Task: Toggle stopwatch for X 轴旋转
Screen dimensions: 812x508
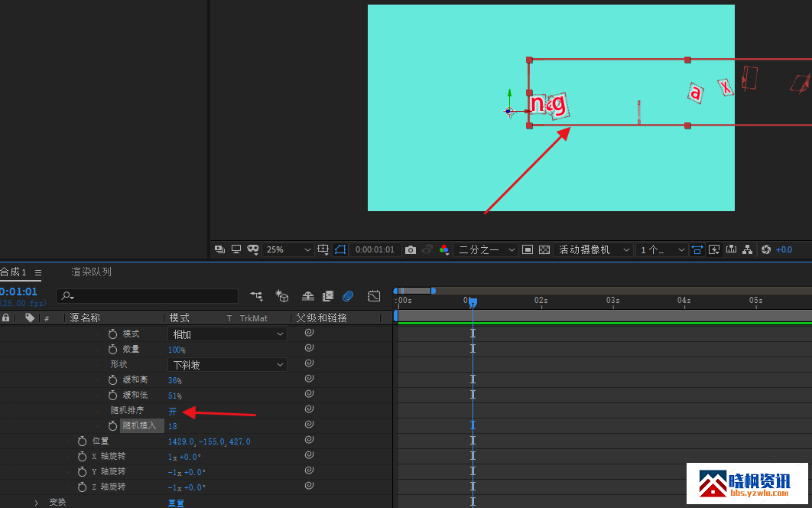Action: pyautogui.click(x=82, y=456)
